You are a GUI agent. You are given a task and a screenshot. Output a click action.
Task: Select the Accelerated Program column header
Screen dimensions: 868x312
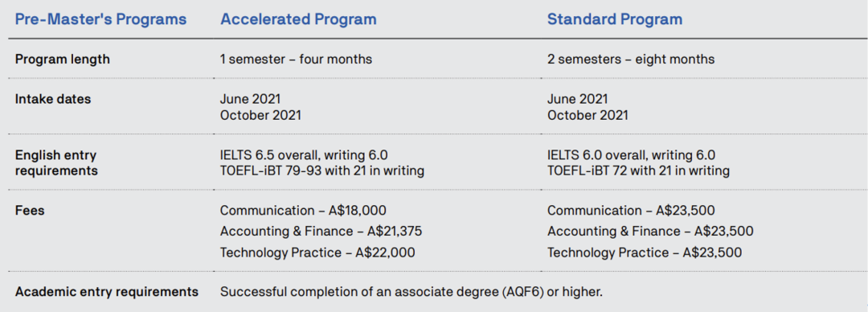click(x=298, y=19)
